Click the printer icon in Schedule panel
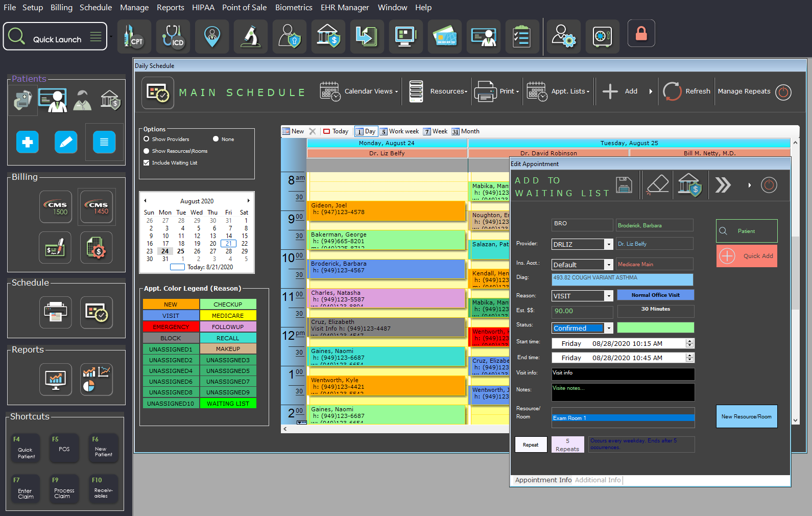Image resolution: width=812 pixels, height=516 pixels. point(56,312)
